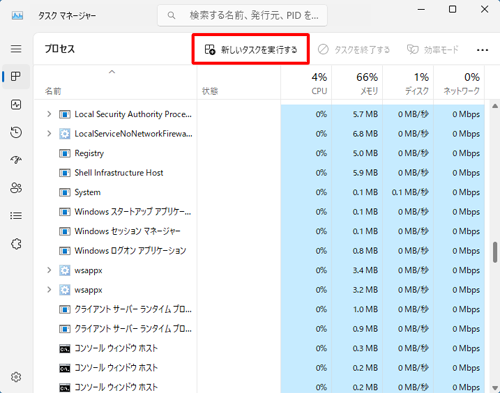Sort by ネットワーク column header
The height and width of the screenshot is (393, 500).
pos(459,83)
